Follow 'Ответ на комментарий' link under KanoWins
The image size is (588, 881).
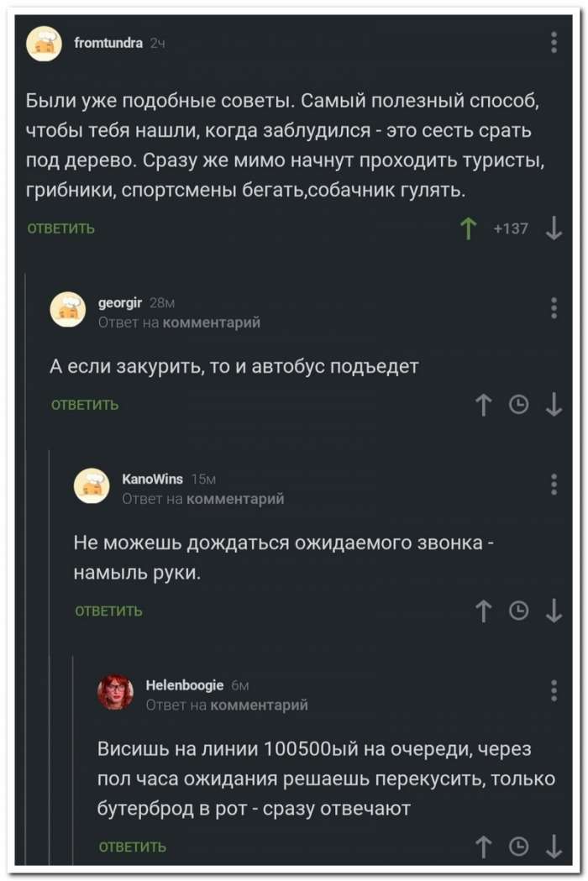pos(203,499)
